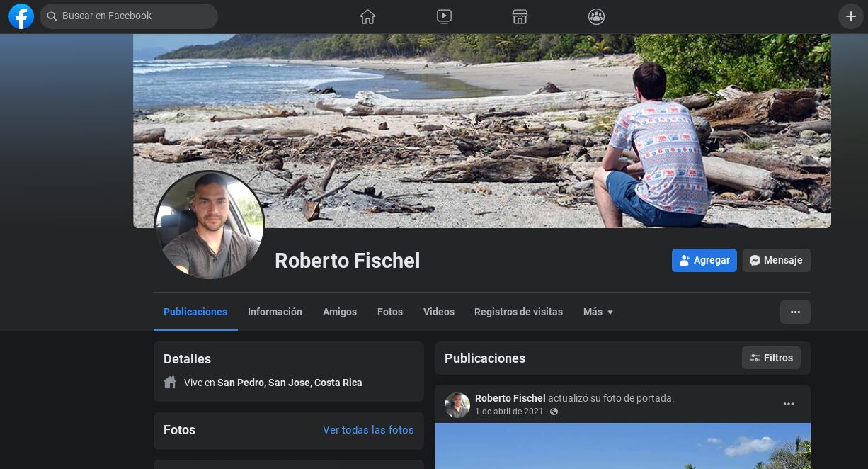Open the circular profile picture

[210, 225]
